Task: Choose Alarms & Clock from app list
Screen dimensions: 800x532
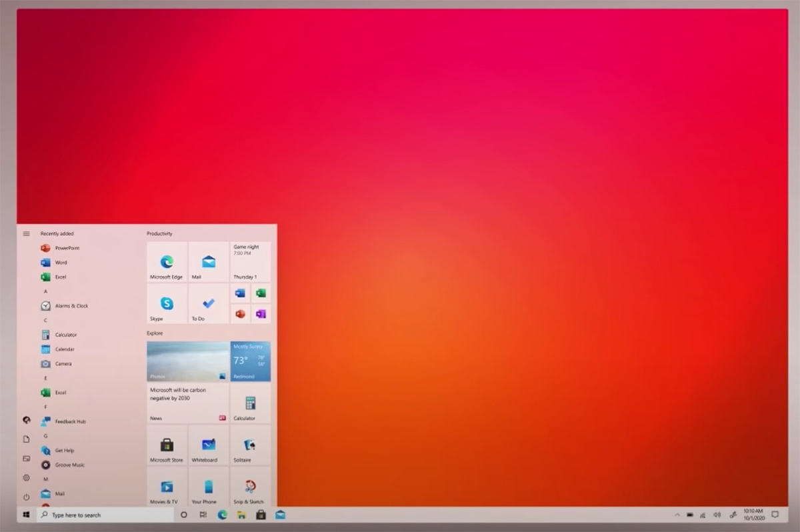Action: coord(71,306)
